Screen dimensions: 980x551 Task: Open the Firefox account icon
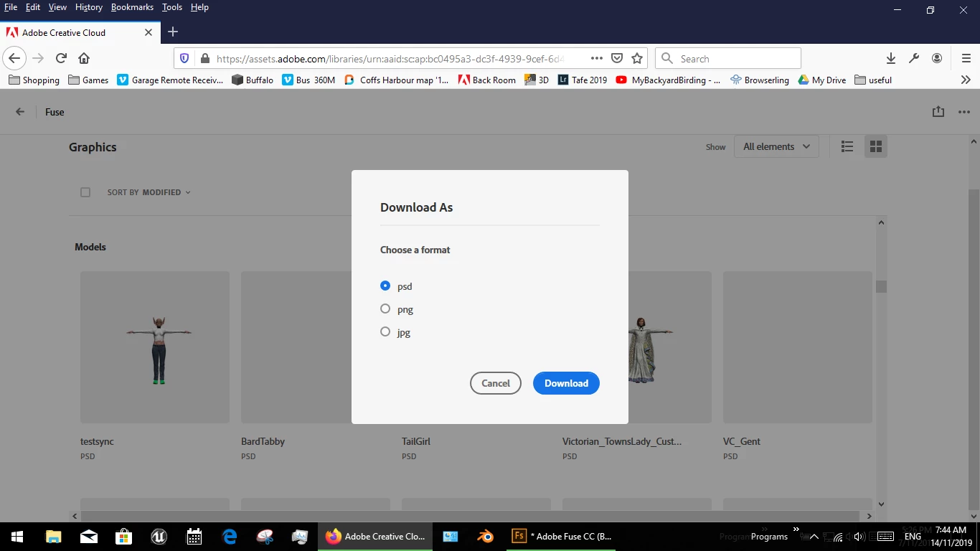937,58
